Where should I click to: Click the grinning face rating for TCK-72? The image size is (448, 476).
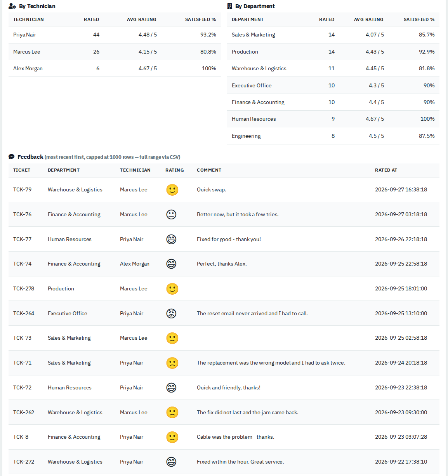[171, 388]
